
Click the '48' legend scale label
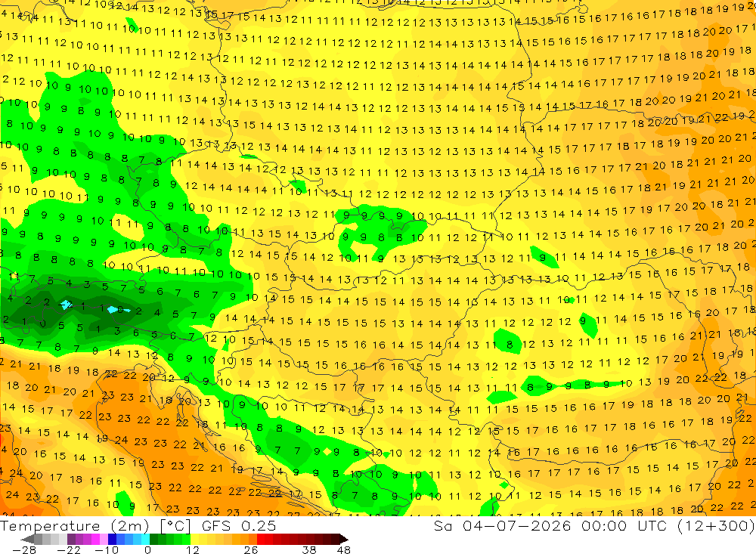[344, 549]
